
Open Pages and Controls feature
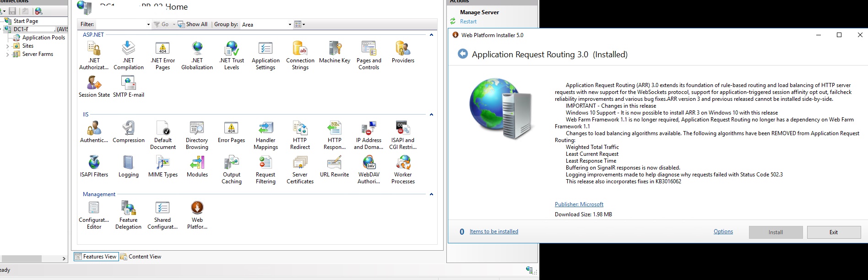(369, 55)
